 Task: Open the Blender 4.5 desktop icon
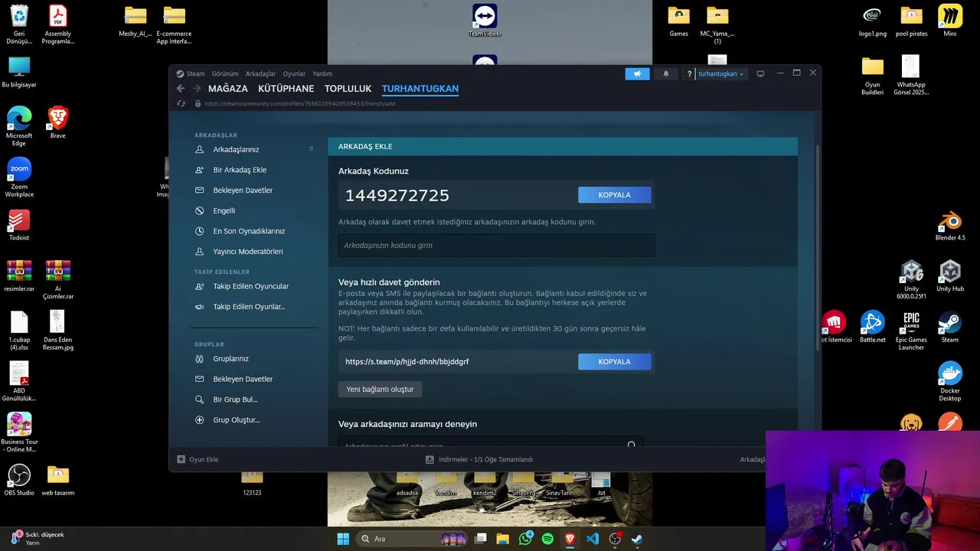click(950, 225)
